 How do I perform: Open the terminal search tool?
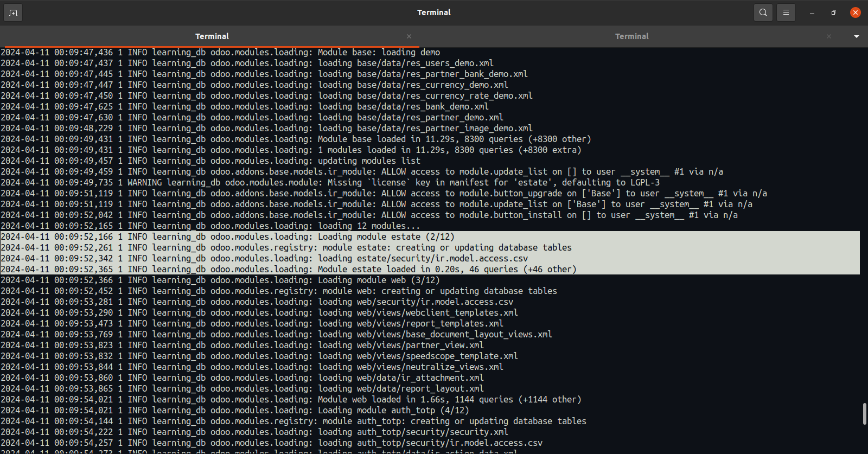pos(763,12)
